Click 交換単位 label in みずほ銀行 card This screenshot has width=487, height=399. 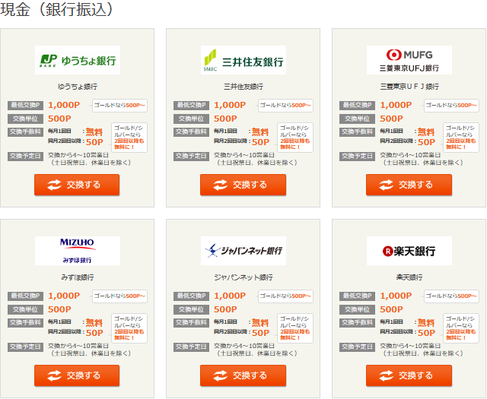pyautogui.click(x=25, y=310)
